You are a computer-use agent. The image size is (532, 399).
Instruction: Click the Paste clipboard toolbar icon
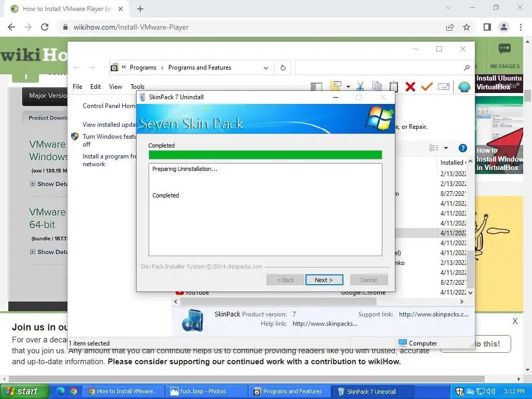pos(394,87)
